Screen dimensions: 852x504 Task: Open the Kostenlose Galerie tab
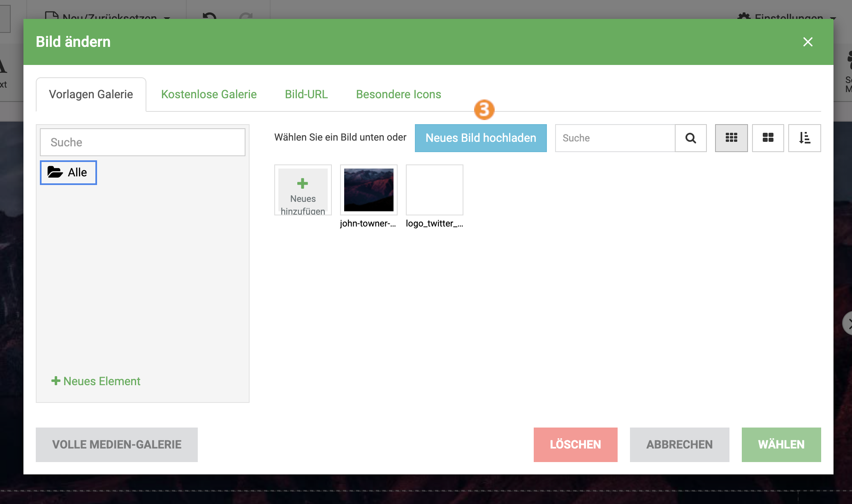[209, 94]
